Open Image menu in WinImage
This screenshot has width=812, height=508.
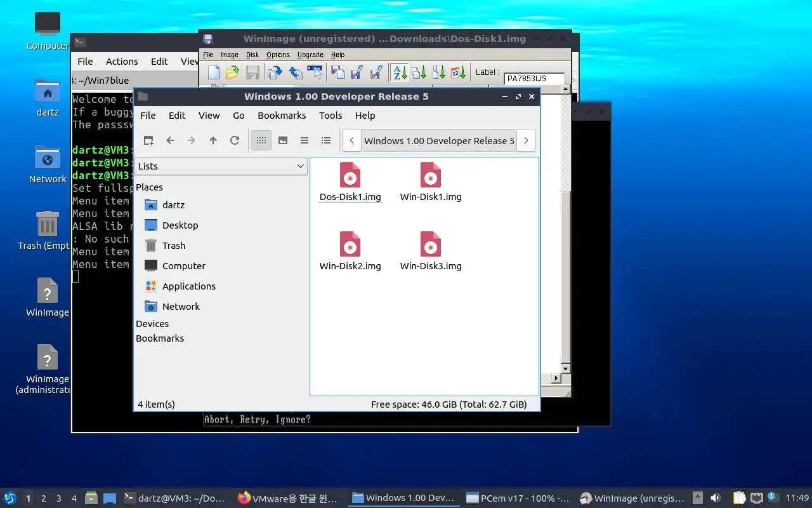pos(229,55)
